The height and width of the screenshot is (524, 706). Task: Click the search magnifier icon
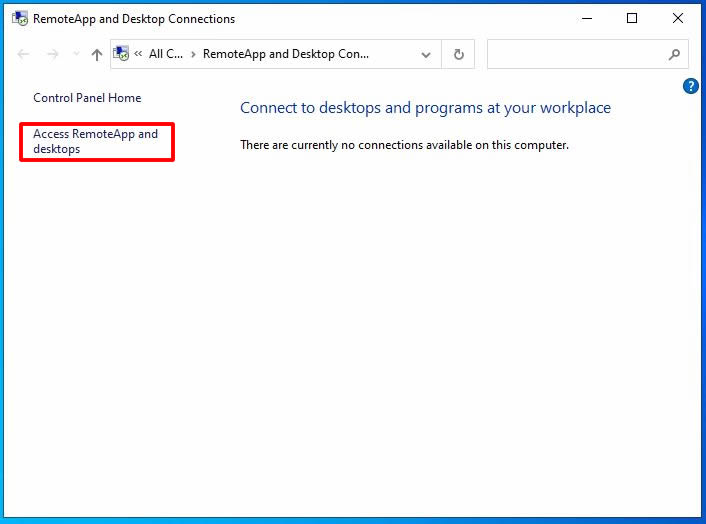pos(674,54)
